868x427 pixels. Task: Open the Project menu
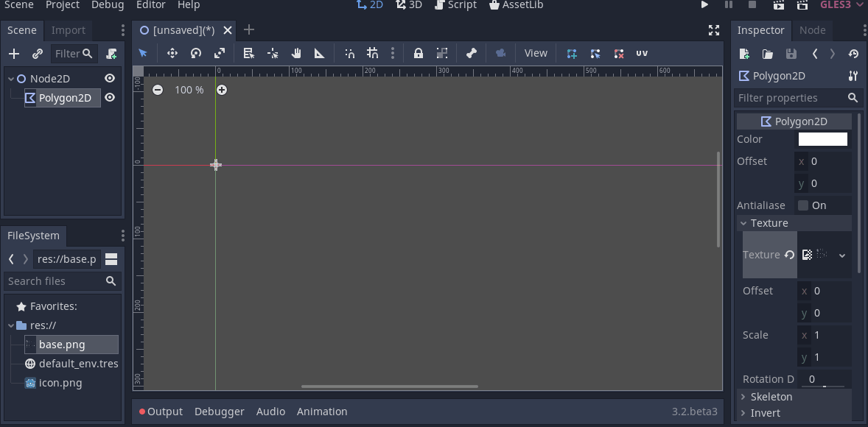click(x=62, y=5)
